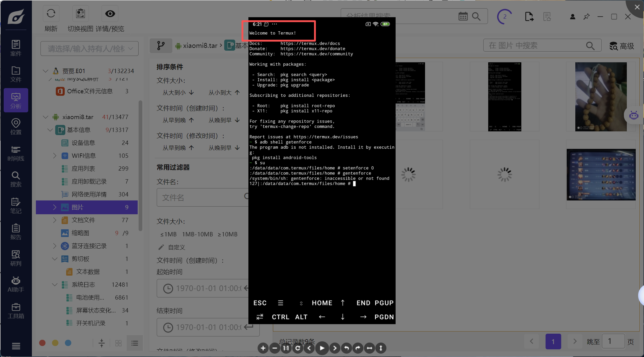Switch to grid view mode
The width and height of the screenshot is (644, 357).
tap(118, 343)
